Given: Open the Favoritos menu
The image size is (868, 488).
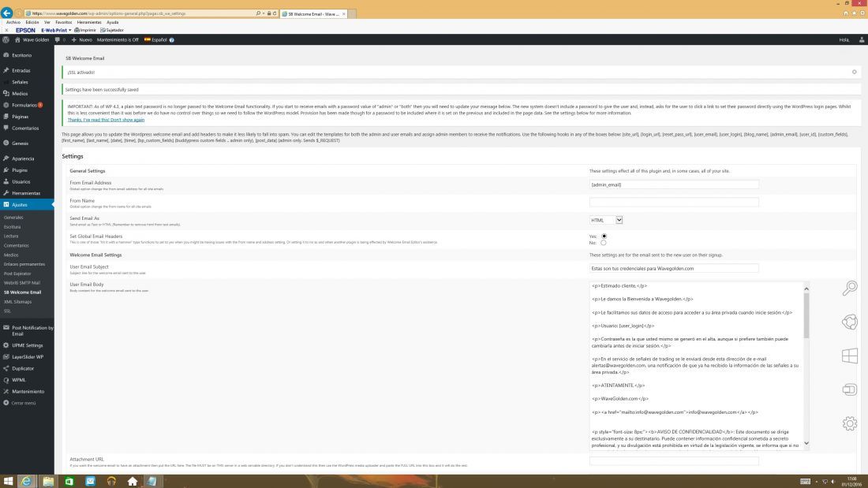Looking at the screenshot, I should (64, 22).
